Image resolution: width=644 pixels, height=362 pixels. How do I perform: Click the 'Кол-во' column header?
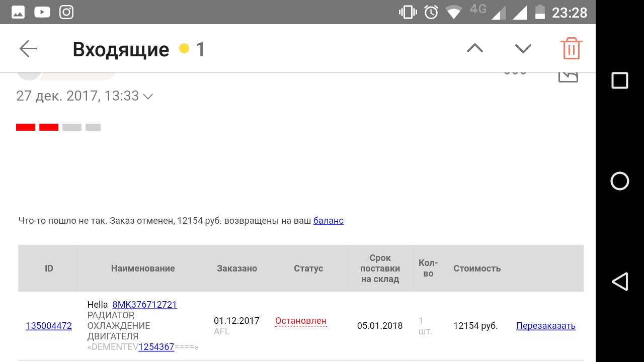pyautogui.click(x=428, y=268)
